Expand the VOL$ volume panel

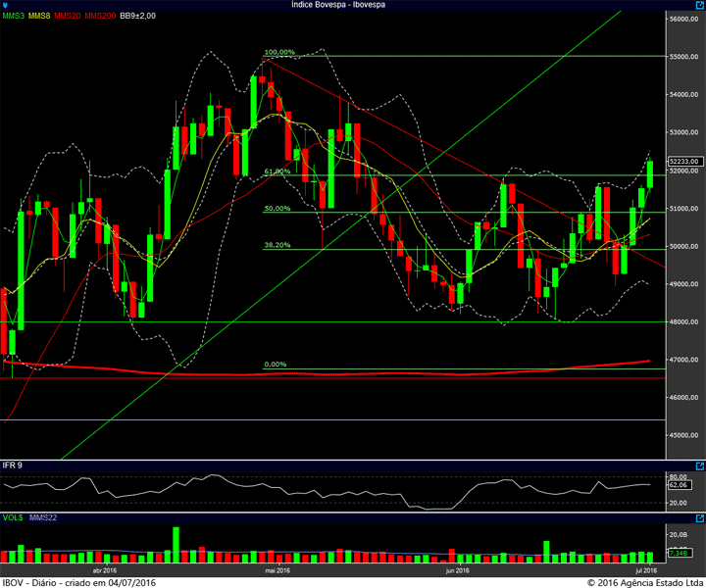pyautogui.click(x=700, y=518)
